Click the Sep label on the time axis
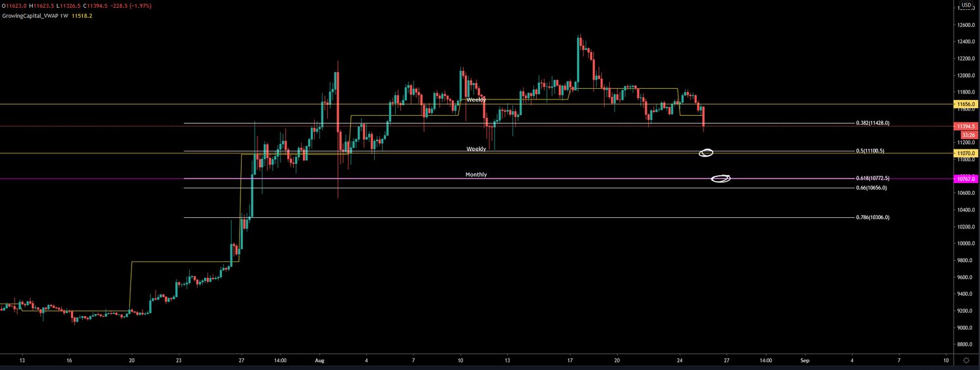The width and height of the screenshot is (980, 370). (804, 361)
